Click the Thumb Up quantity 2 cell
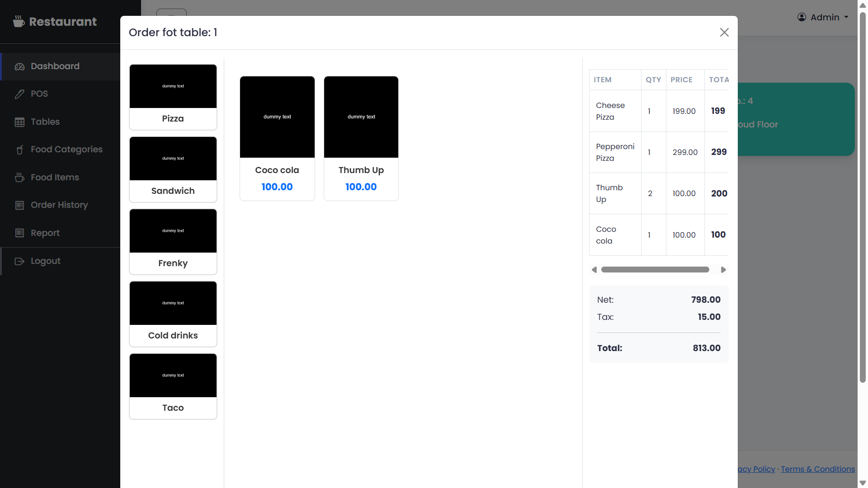868x488 pixels. pyautogui.click(x=653, y=193)
